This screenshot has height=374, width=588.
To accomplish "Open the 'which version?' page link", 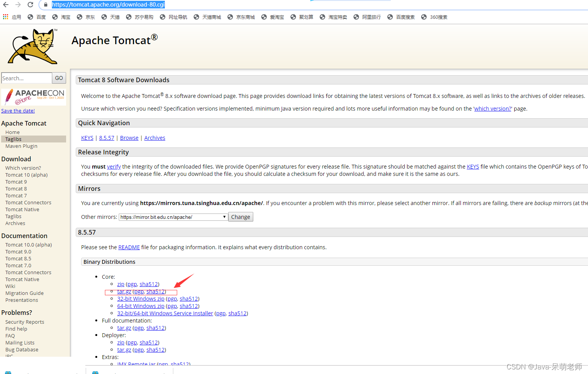I will click(x=493, y=109).
